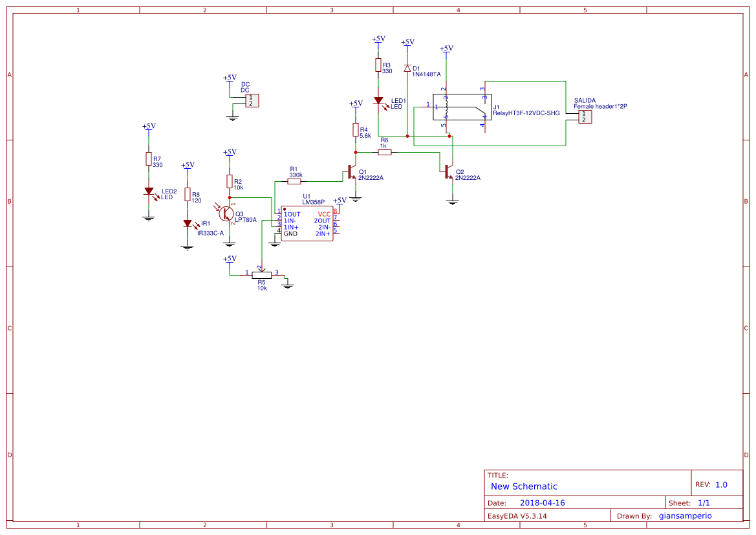This screenshot has width=756, height=535.
Task: Select potentiometer R5 10k symbol
Action: 262,275
